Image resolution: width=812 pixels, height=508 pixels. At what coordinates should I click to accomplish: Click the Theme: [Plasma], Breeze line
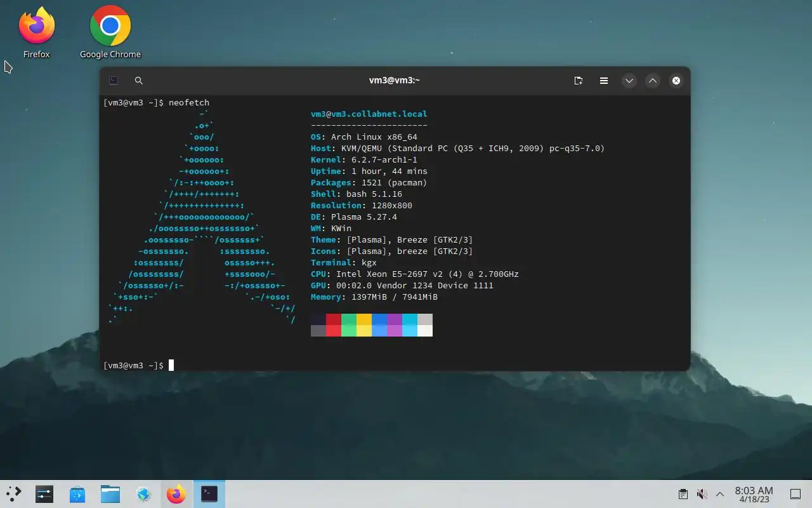click(x=392, y=240)
